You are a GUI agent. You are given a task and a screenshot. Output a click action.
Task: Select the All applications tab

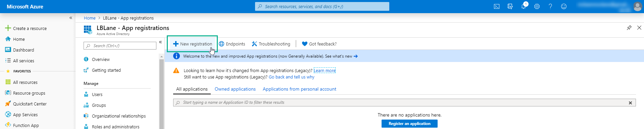click(x=192, y=89)
